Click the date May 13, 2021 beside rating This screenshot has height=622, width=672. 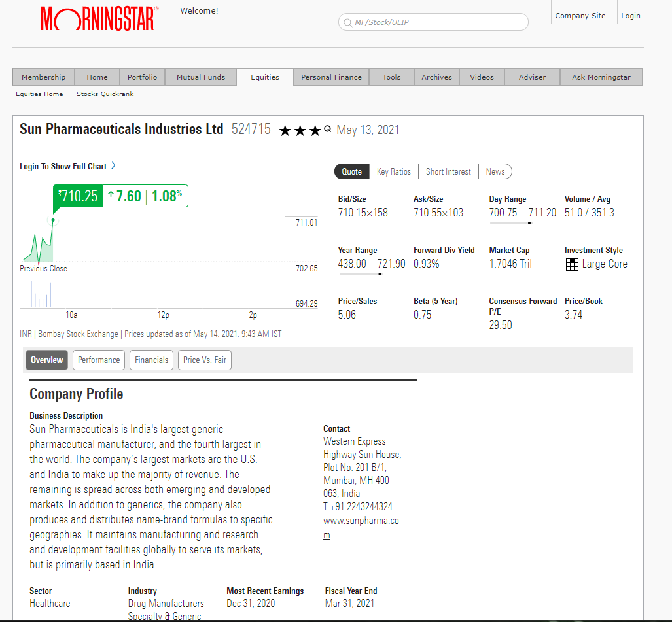pyautogui.click(x=368, y=130)
